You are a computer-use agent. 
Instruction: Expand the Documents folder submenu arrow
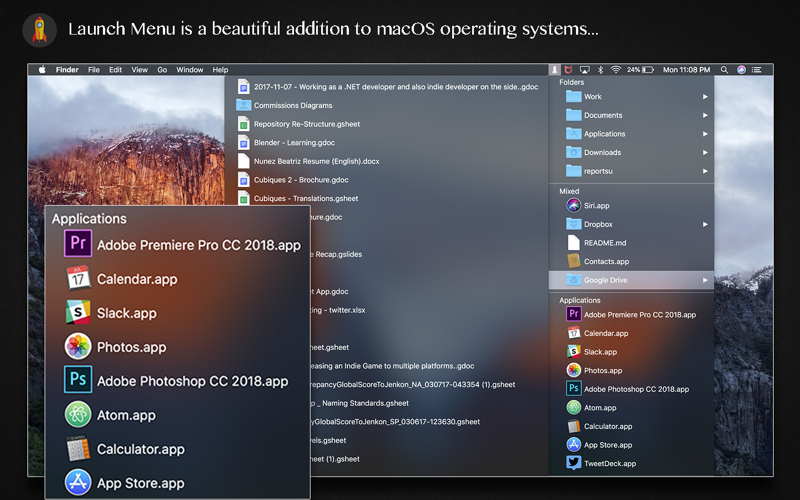pos(705,115)
